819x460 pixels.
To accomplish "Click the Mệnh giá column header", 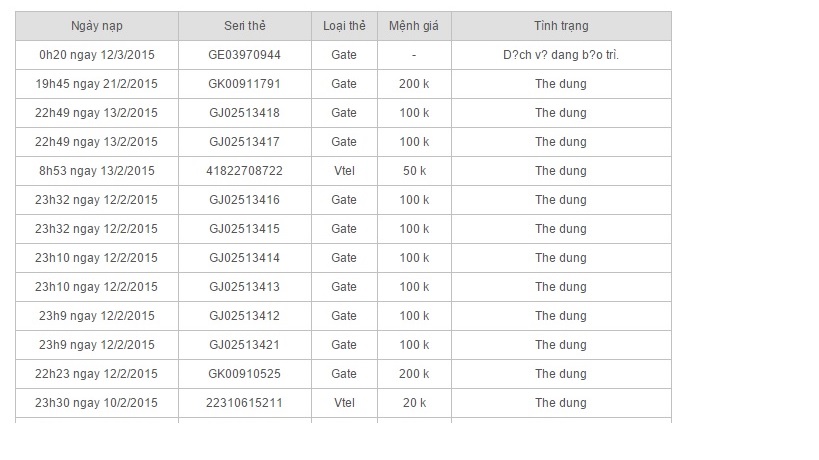I will pyautogui.click(x=414, y=26).
